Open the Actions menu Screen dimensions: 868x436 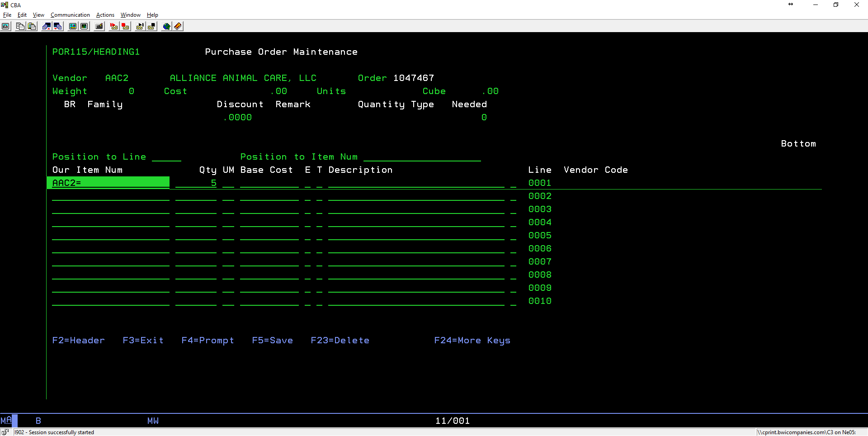[105, 15]
